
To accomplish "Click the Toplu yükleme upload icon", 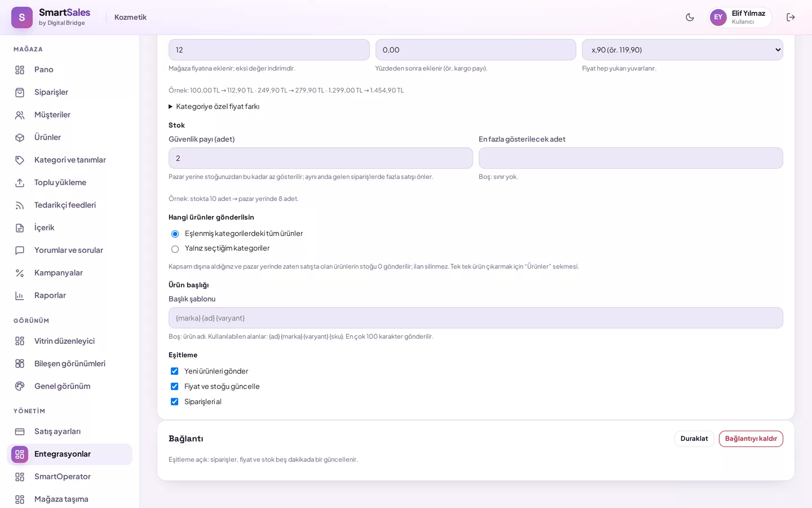I will click(x=20, y=183).
